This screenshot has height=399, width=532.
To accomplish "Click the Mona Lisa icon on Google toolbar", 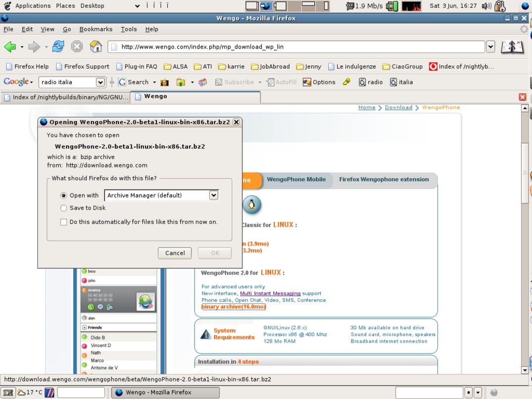I will [x=165, y=82].
